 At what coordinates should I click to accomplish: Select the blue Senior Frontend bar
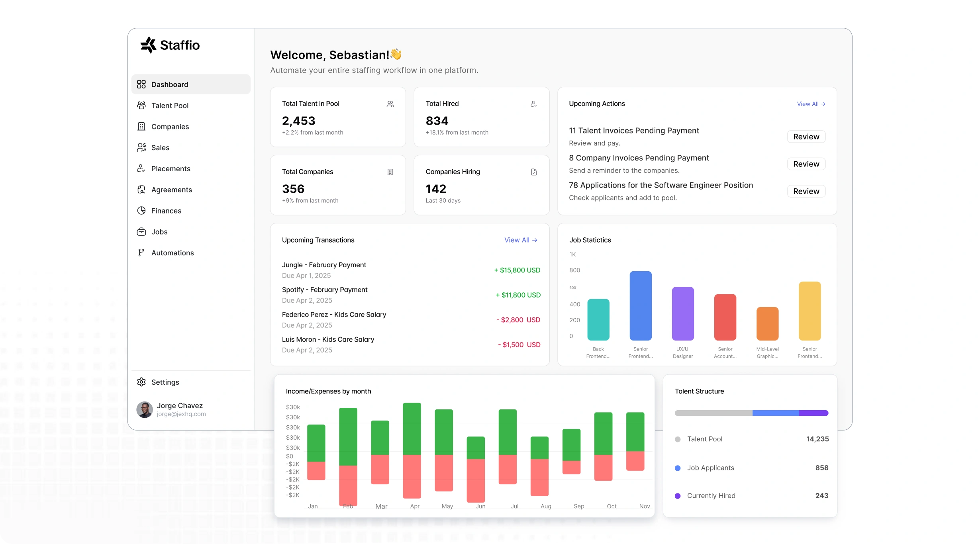click(641, 305)
